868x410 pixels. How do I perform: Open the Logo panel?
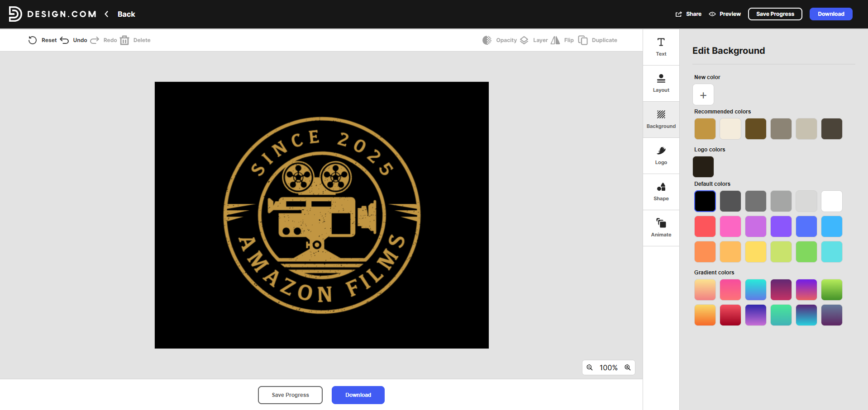tap(661, 156)
